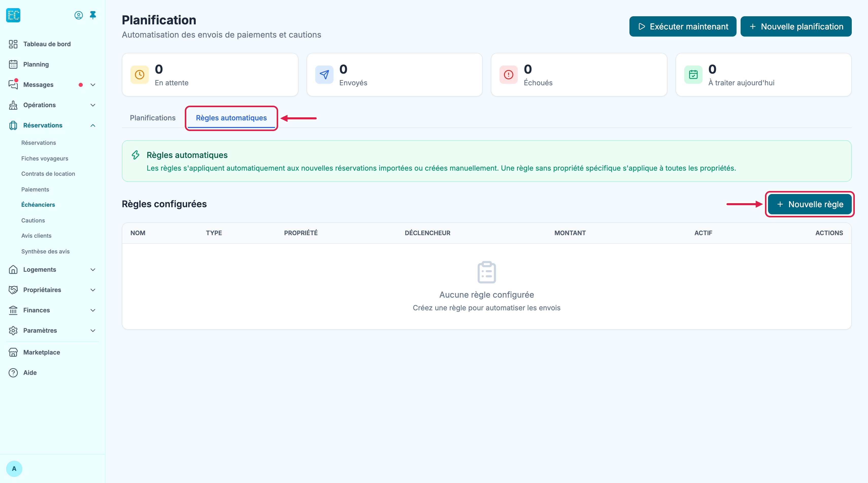Expand the Logements submenu chevron

(x=93, y=270)
